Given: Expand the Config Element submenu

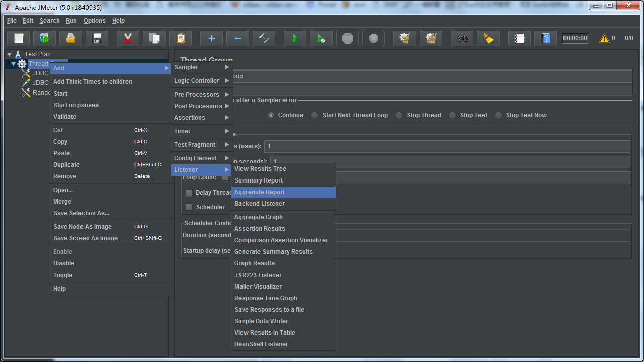Looking at the screenshot, I should click(x=202, y=158).
